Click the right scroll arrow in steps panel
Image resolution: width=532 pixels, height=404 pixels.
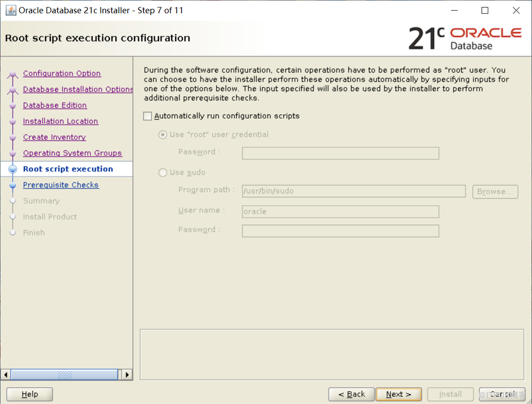(x=127, y=375)
